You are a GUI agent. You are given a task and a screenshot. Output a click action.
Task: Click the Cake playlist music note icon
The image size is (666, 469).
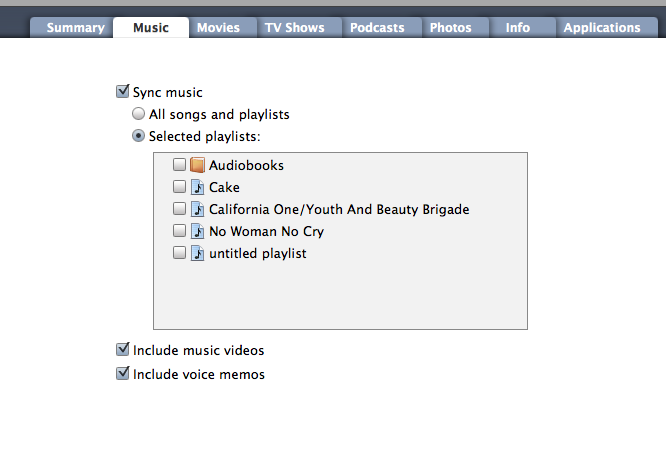click(197, 187)
